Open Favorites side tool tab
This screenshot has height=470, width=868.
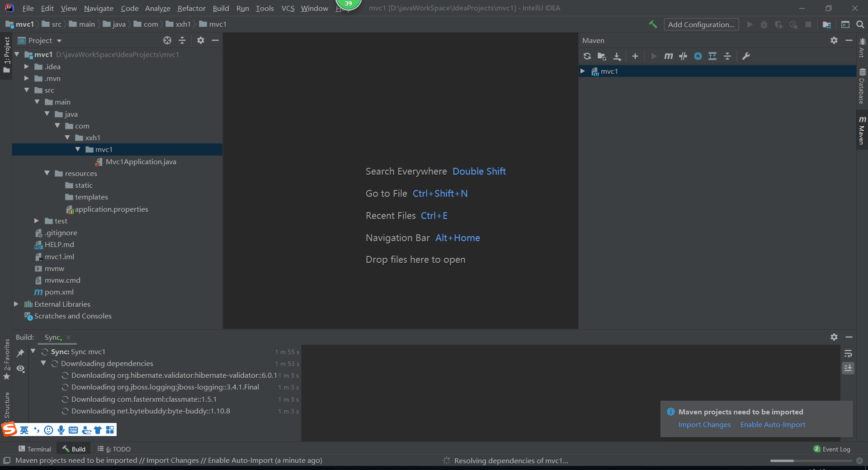coord(6,360)
